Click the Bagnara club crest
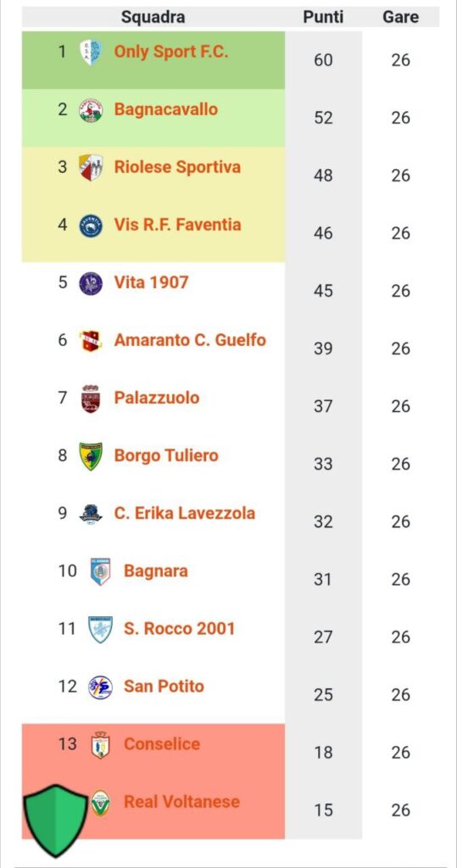The height and width of the screenshot is (868, 457). [x=100, y=572]
